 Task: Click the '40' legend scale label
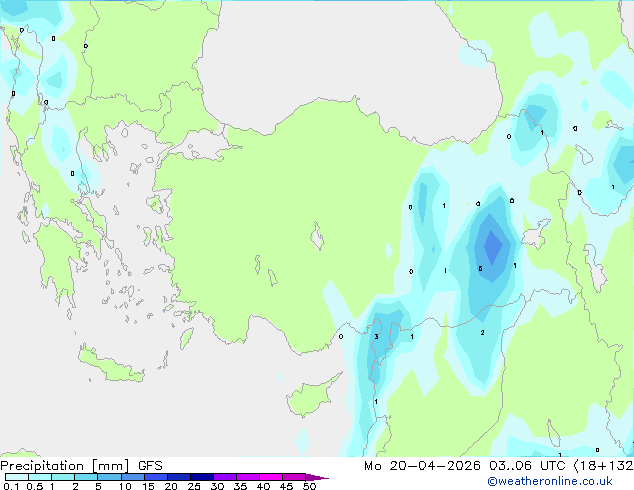tap(263, 486)
